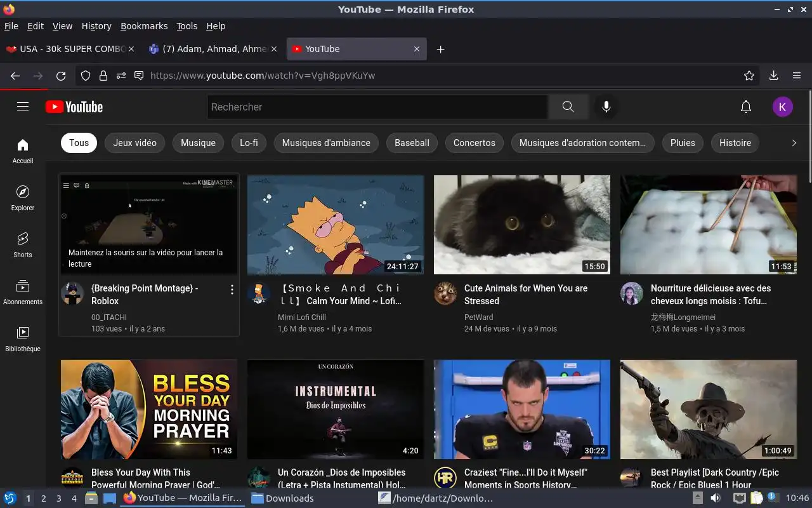Screen dimensions: 812x508
Task: Open the Nourriture délicieuse video title
Action: point(711,295)
